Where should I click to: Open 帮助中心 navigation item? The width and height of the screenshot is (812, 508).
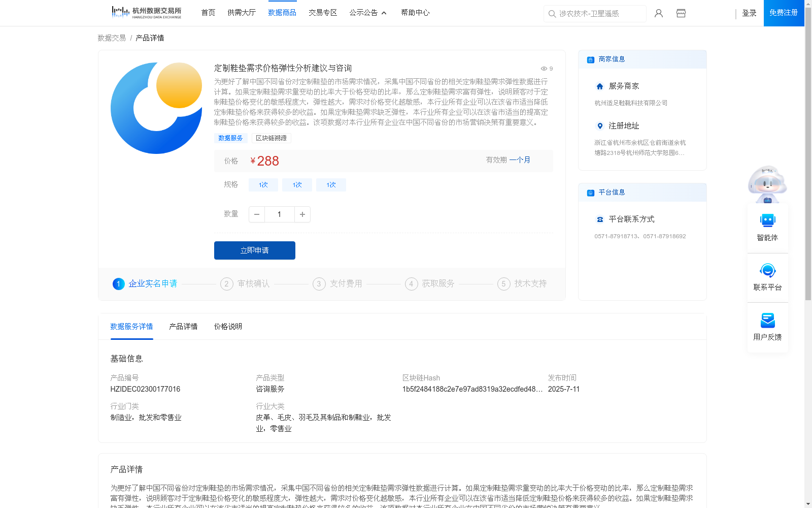point(415,13)
